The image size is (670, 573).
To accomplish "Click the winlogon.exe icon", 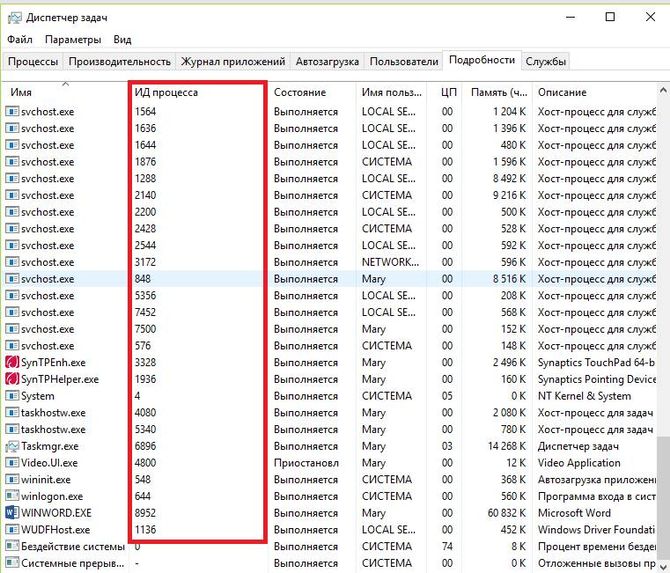I will pos(12,496).
